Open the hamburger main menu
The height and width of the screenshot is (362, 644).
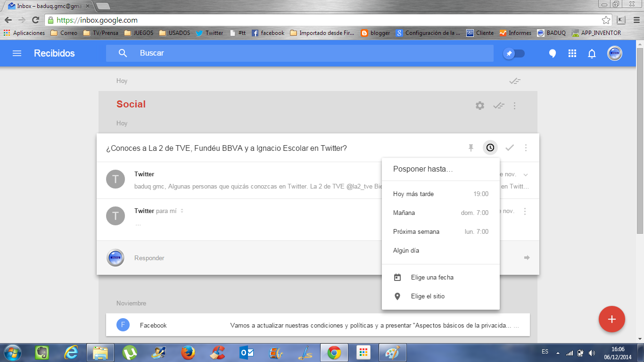coord(17,53)
